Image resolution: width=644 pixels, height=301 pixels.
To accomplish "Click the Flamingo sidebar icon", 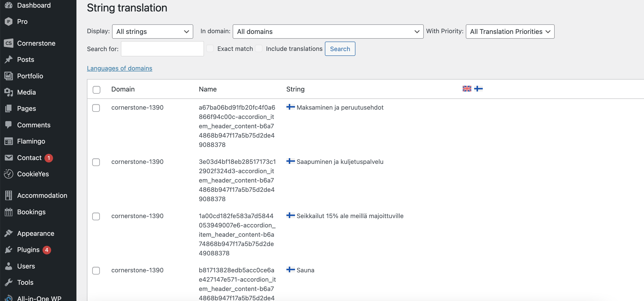I will click(x=9, y=141).
